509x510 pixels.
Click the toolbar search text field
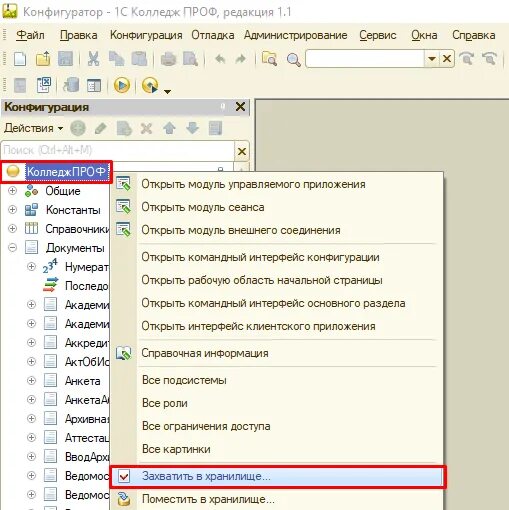coord(365,59)
